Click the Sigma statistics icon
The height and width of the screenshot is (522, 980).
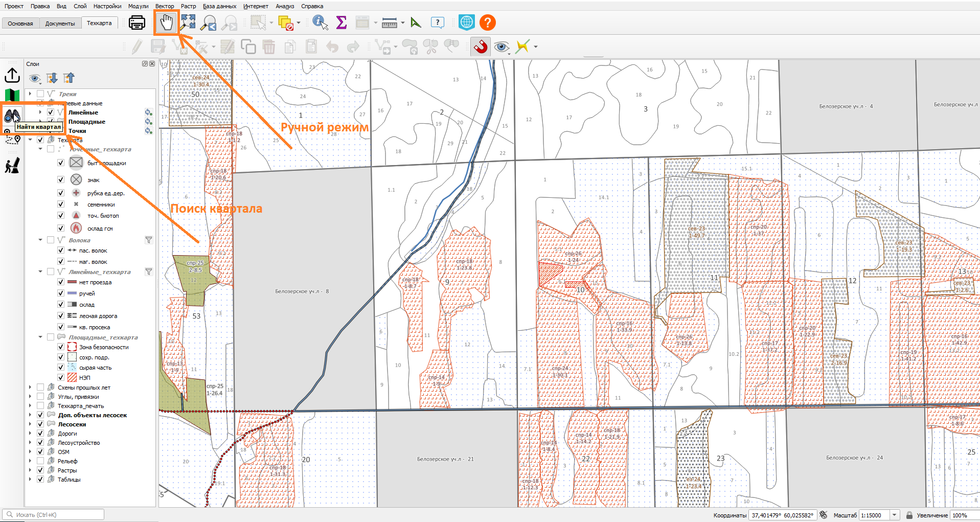point(341,22)
